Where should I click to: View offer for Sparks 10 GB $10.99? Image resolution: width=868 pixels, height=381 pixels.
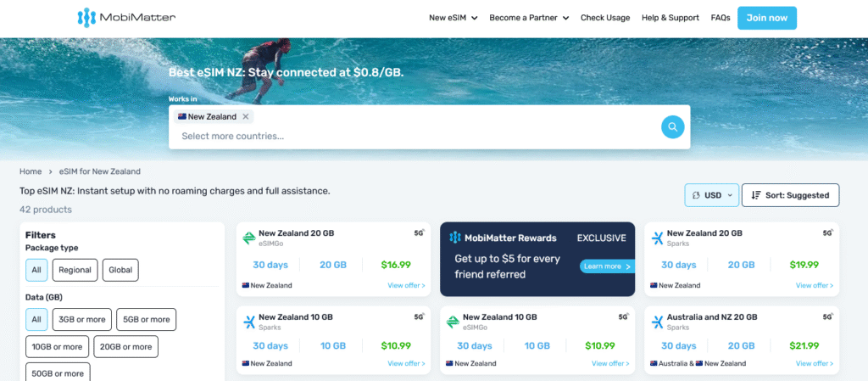coord(406,364)
